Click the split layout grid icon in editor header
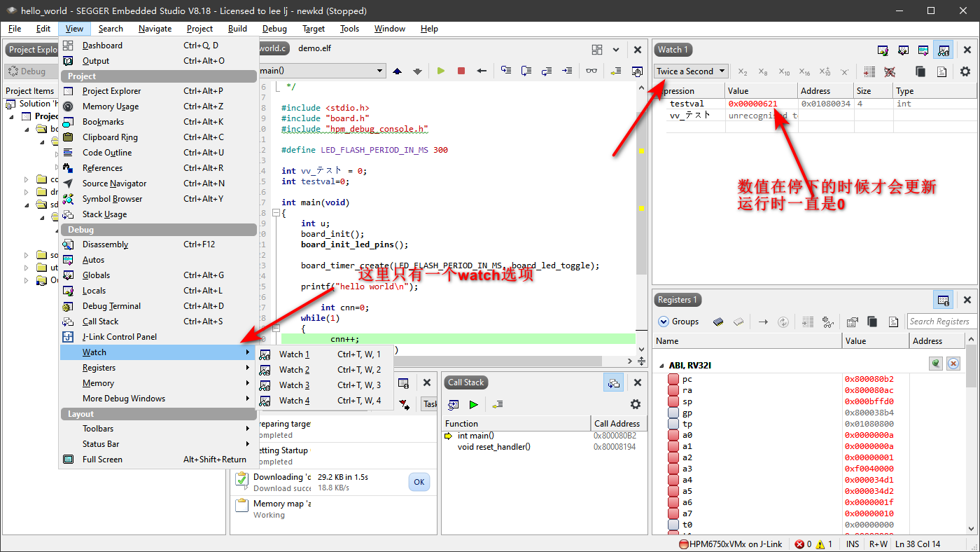 coord(597,50)
